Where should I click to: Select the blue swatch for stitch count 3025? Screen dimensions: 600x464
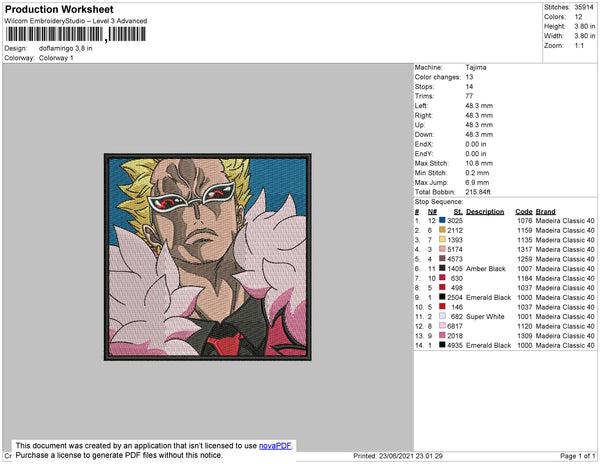442,220
